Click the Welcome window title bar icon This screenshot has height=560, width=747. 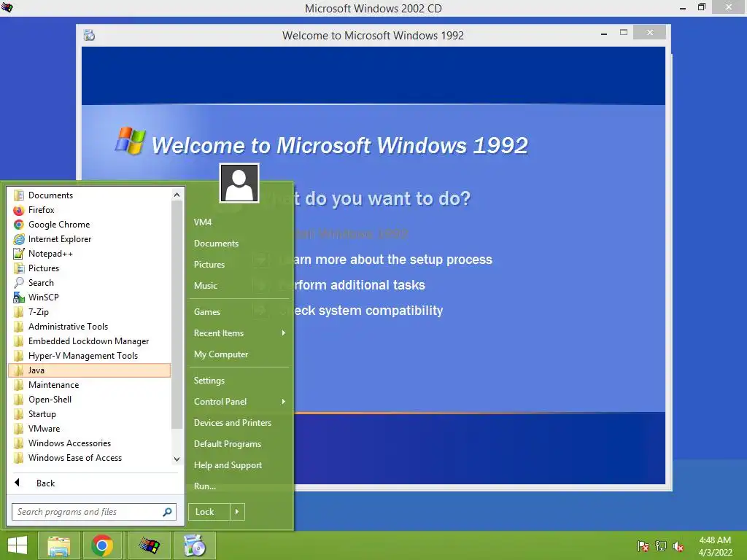point(89,35)
